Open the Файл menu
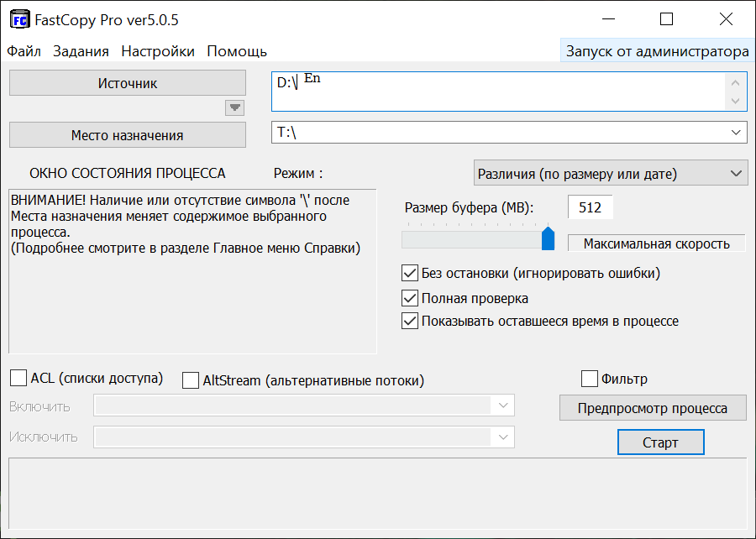This screenshot has height=539, width=756. [x=24, y=51]
